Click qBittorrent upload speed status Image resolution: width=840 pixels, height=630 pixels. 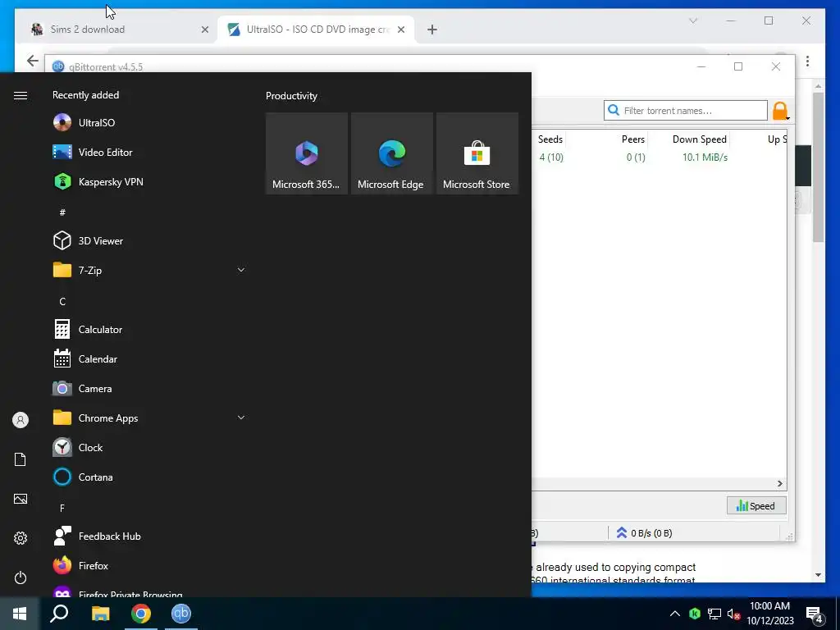pos(645,533)
